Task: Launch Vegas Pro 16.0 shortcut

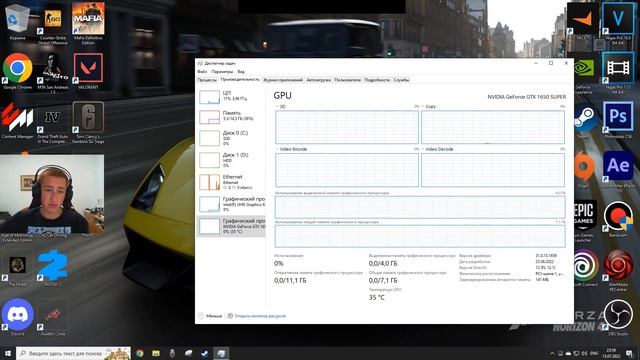Action: [618, 23]
